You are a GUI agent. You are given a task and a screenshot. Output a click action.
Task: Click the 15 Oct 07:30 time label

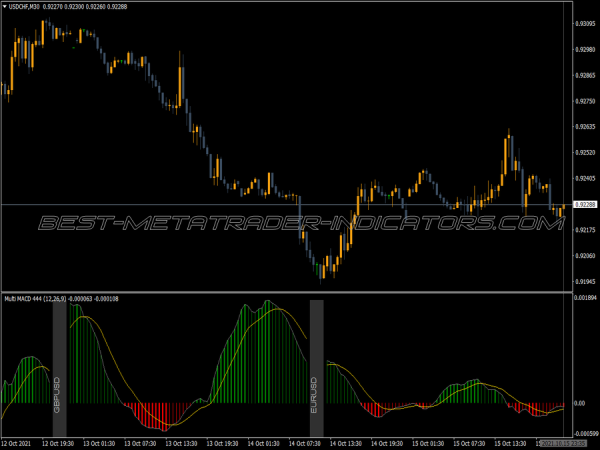470,443
